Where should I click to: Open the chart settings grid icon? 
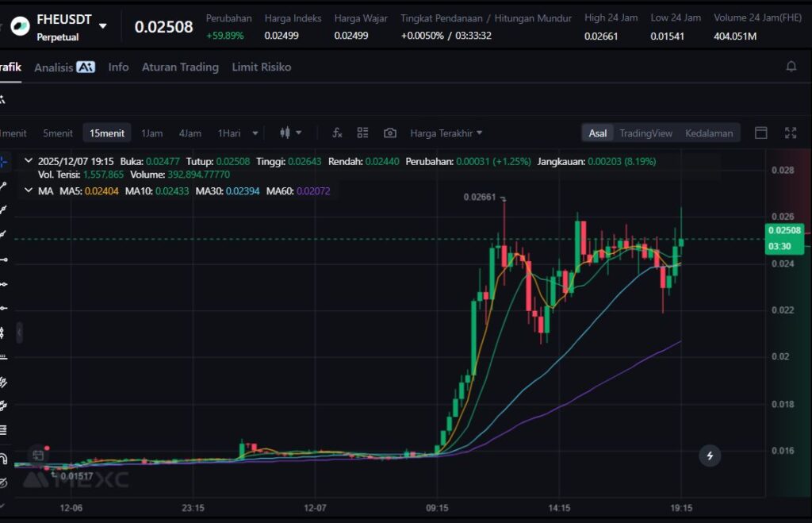362,133
